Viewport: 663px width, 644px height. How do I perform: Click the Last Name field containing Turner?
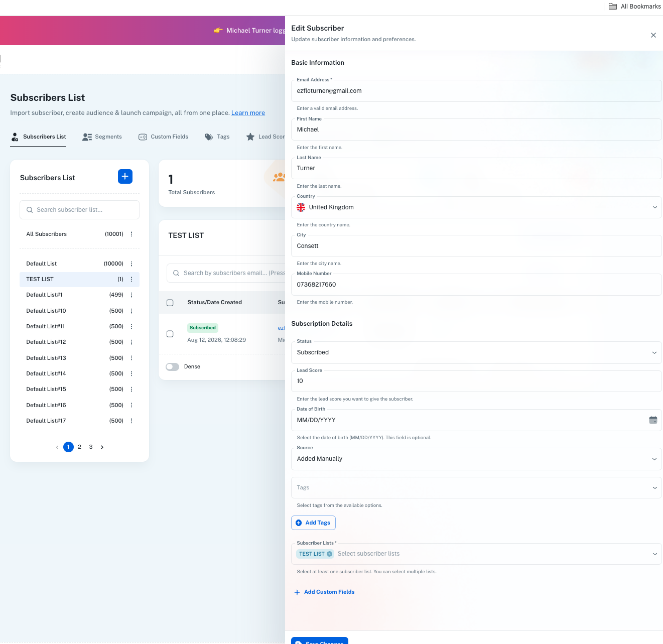point(476,168)
